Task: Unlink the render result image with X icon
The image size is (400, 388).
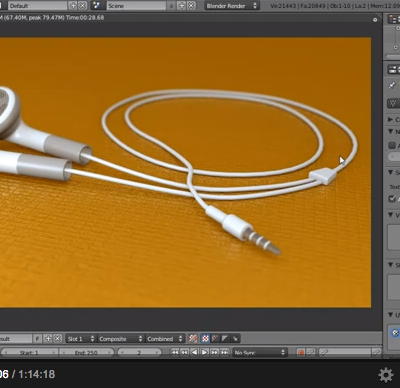Action: click(x=58, y=339)
